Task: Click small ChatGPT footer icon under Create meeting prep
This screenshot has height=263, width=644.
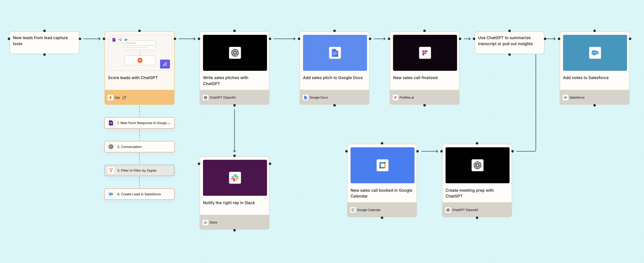Action: 448,210
